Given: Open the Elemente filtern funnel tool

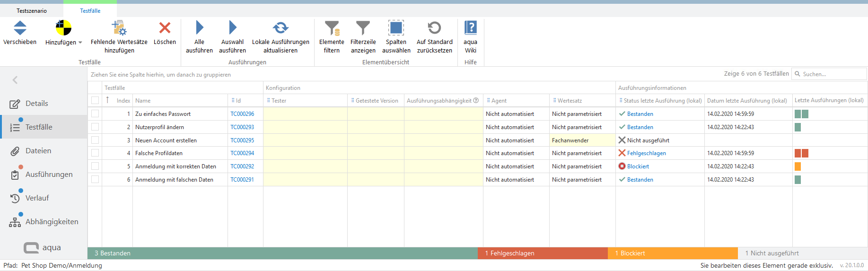Looking at the screenshot, I should point(332,28).
